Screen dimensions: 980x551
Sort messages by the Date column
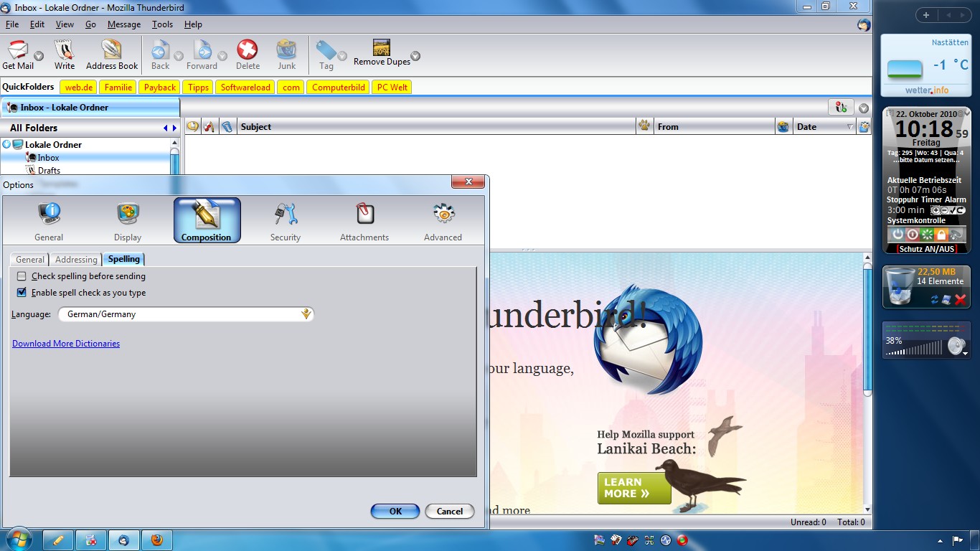824,127
